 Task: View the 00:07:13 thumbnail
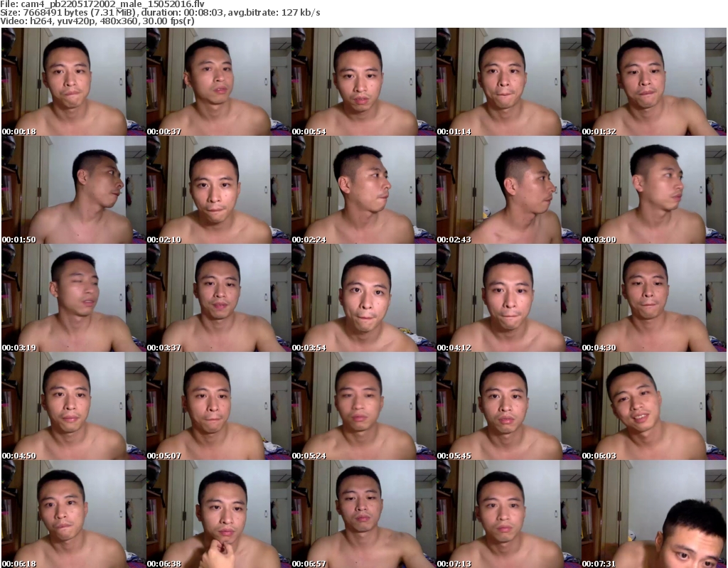(x=509, y=514)
